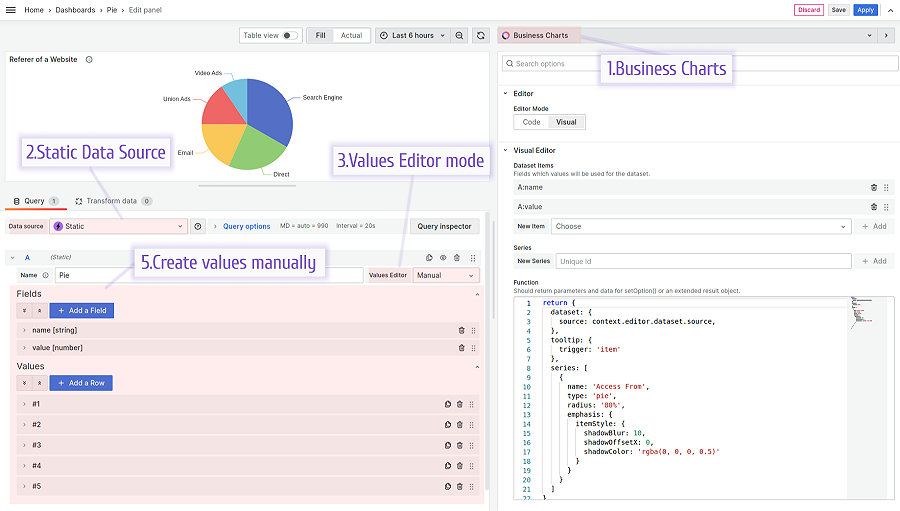Delete the name [string] field
Screen dimensions: 900x511
click(461, 330)
